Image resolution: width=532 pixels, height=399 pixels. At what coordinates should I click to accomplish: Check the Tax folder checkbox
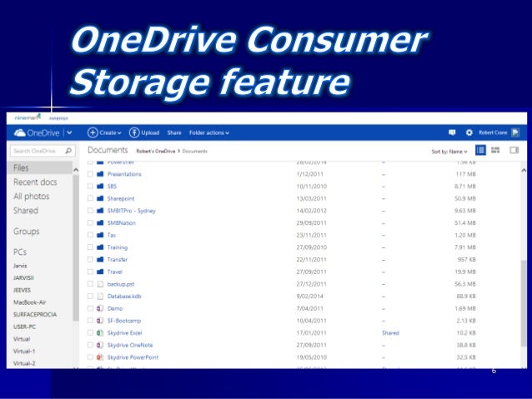click(90, 235)
